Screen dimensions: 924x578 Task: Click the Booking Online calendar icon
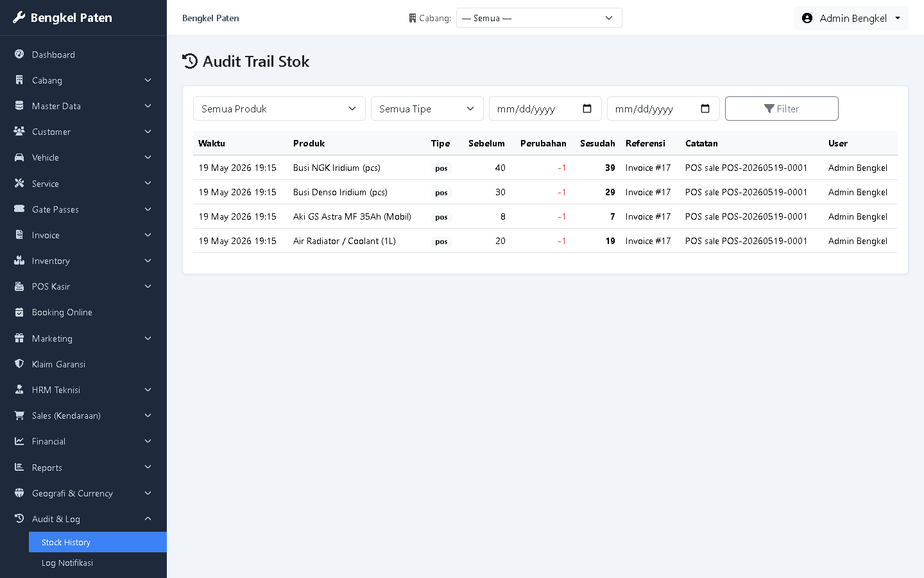pos(19,312)
